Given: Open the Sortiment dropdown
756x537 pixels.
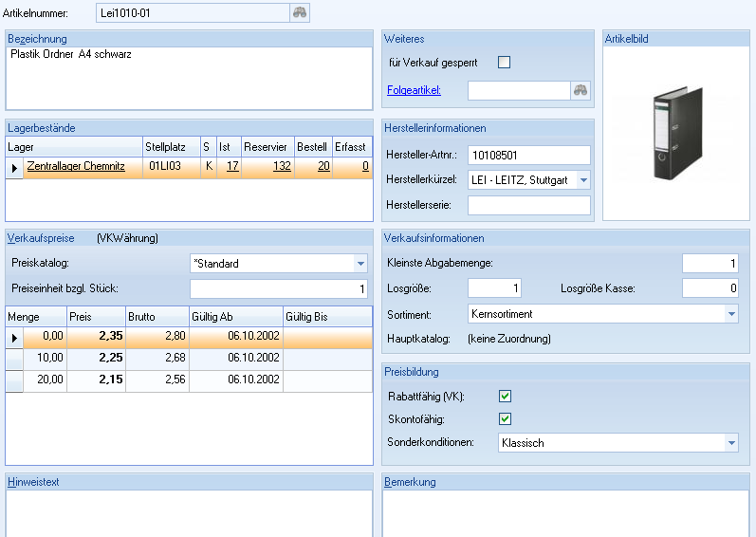Looking at the screenshot, I should 731,313.
